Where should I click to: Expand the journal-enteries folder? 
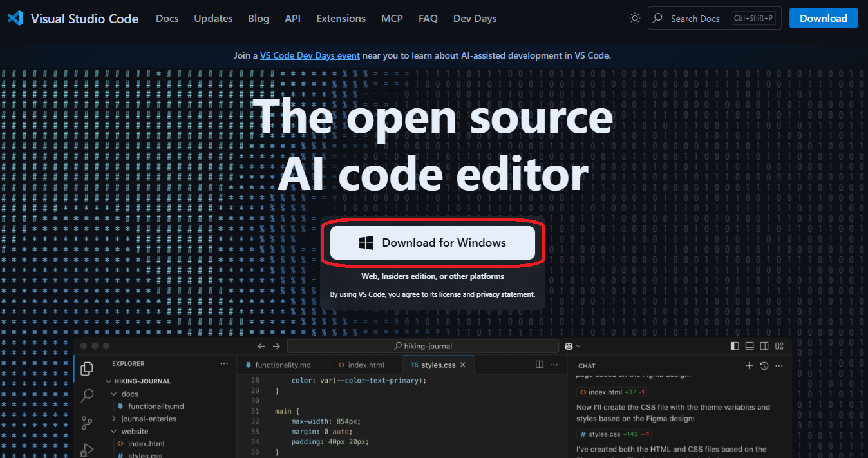click(114, 419)
